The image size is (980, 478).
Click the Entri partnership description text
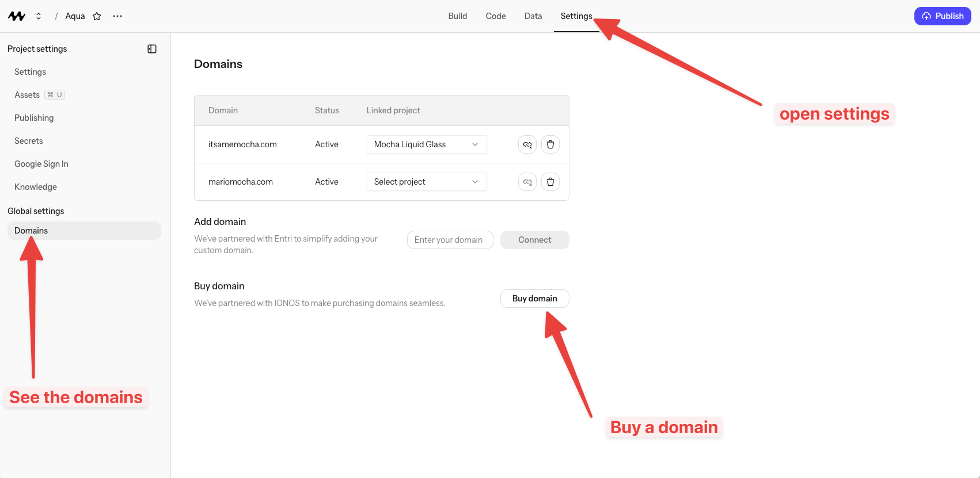pyautogui.click(x=286, y=244)
